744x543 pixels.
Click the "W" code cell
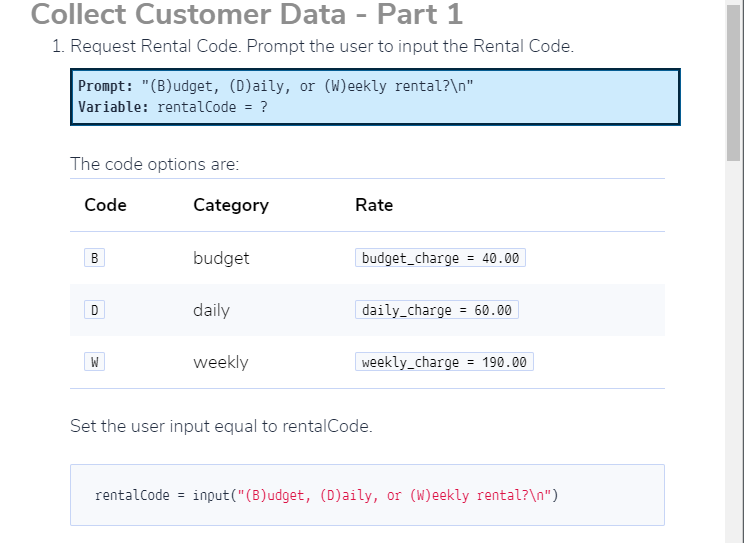(x=94, y=362)
